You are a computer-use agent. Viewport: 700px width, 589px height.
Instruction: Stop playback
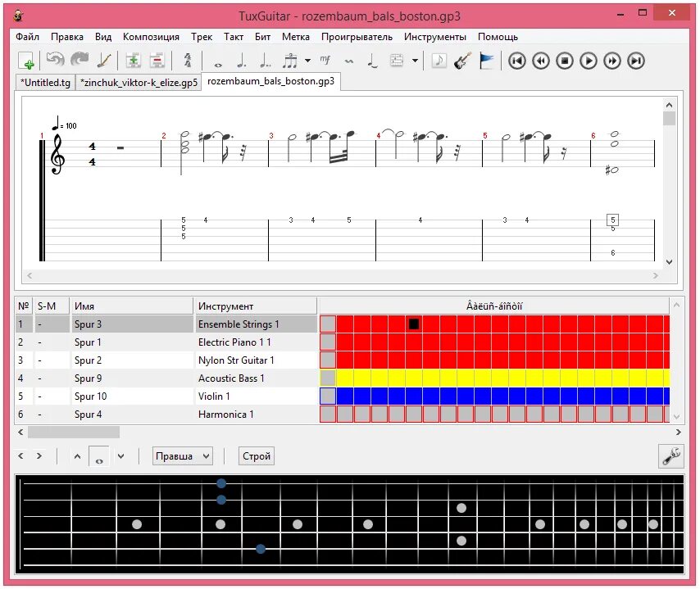pyautogui.click(x=565, y=61)
